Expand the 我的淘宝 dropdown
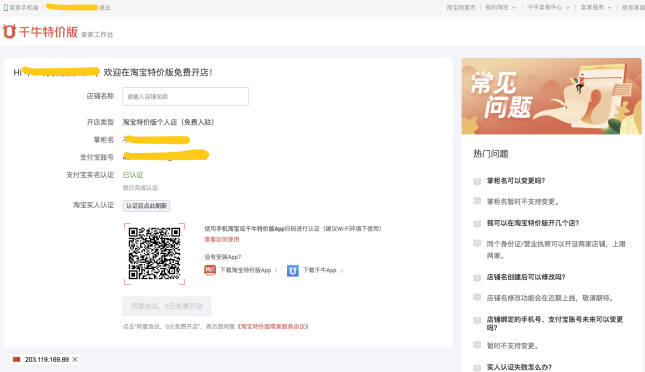The width and height of the screenshot is (645, 372). (514, 7)
